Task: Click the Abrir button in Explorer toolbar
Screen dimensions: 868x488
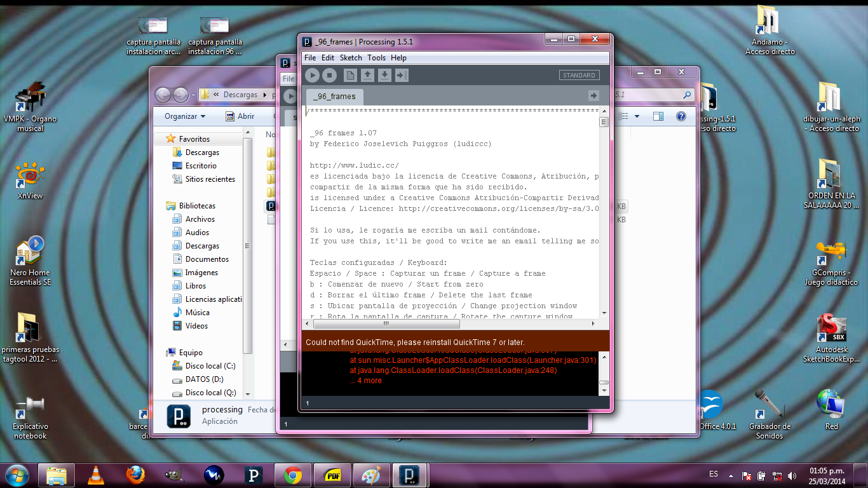Action: click(240, 116)
